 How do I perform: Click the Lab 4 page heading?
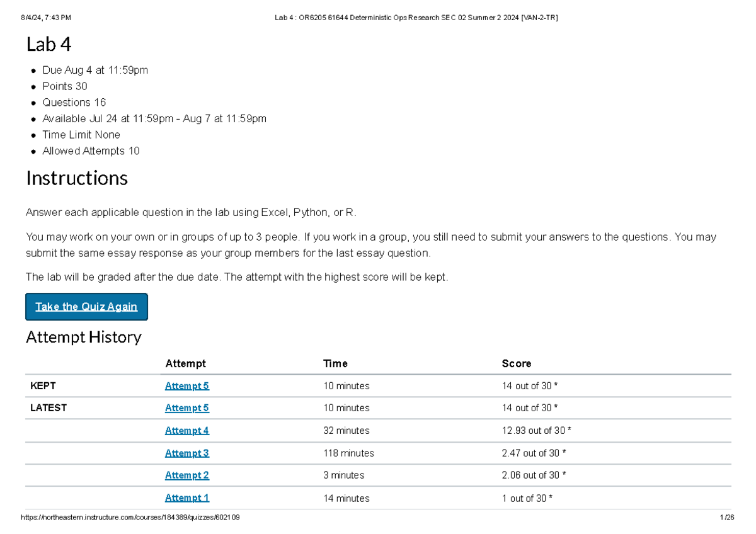[49, 45]
